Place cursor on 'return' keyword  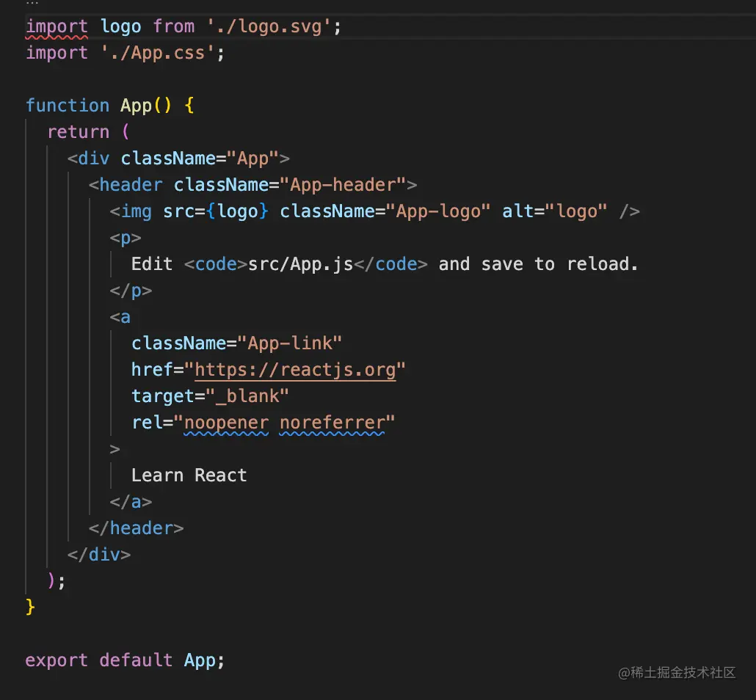pyautogui.click(x=78, y=132)
